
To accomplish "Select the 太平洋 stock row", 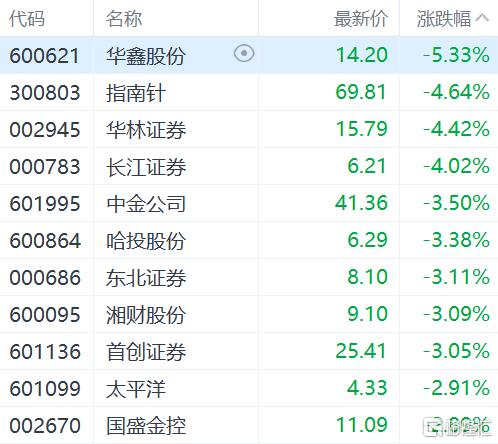I will pos(249,388).
